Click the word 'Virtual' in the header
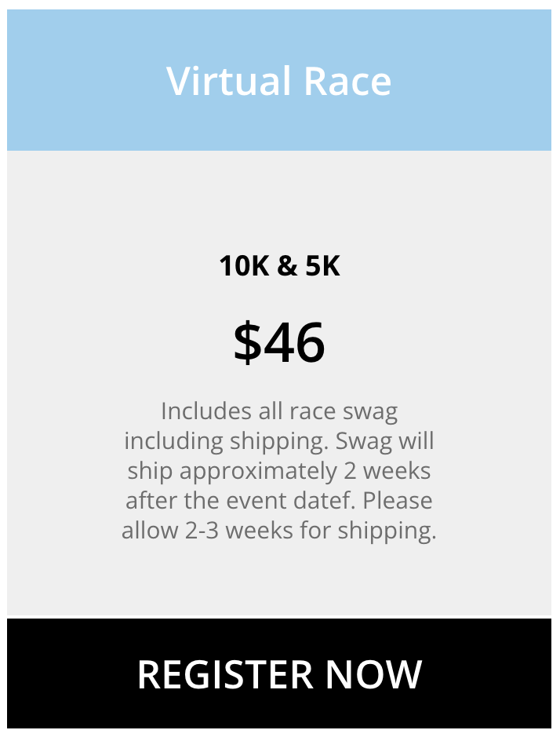This screenshot has width=560, height=741. pyautogui.click(x=228, y=81)
